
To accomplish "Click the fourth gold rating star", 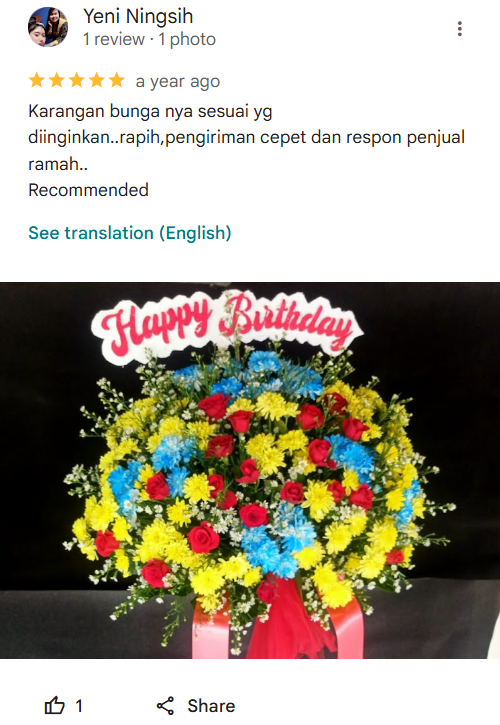I will 97,80.
